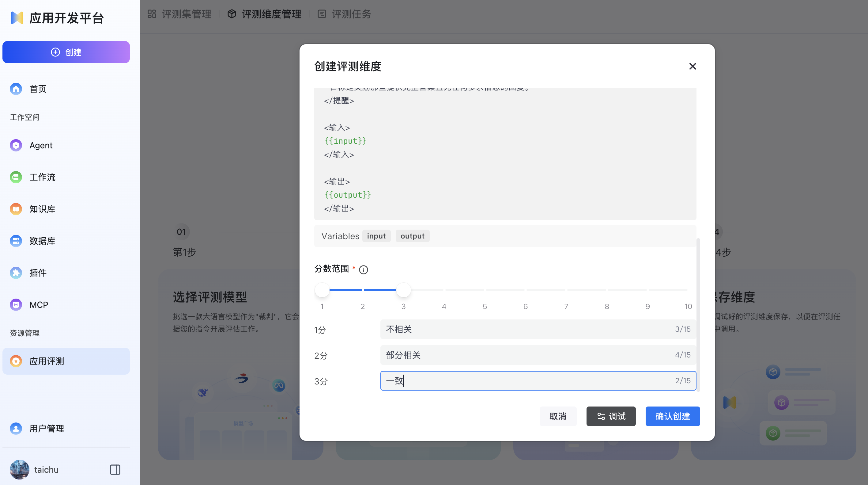Click the info icon beside 分数范围
The image size is (868, 485).
tap(363, 269)
